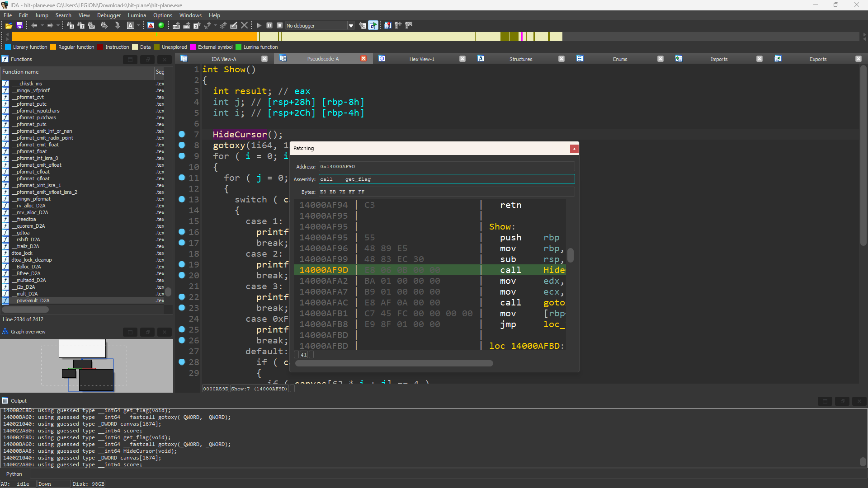This screenshot has height=488, width=868.
Task: Click the Python console button
Action: [14, 474]
